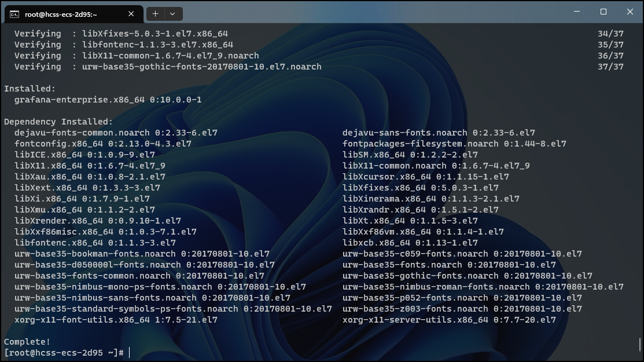Image resolution: width=644 pixels, height=362 pixels.
Task: Minimize the terminal window
Action: pos(577,12)
